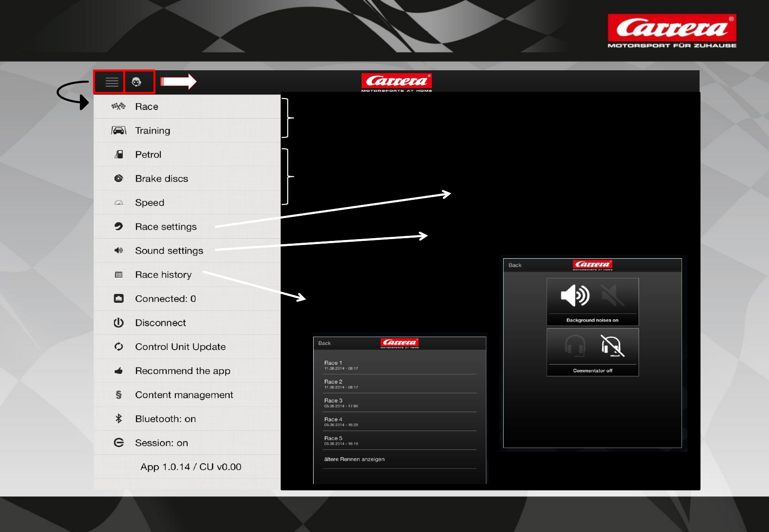Image resolution: width=769 pixels, height=532 pixels.
Task: Click the speaker icon beside Sound settings
Action: [x=119, y=250]
